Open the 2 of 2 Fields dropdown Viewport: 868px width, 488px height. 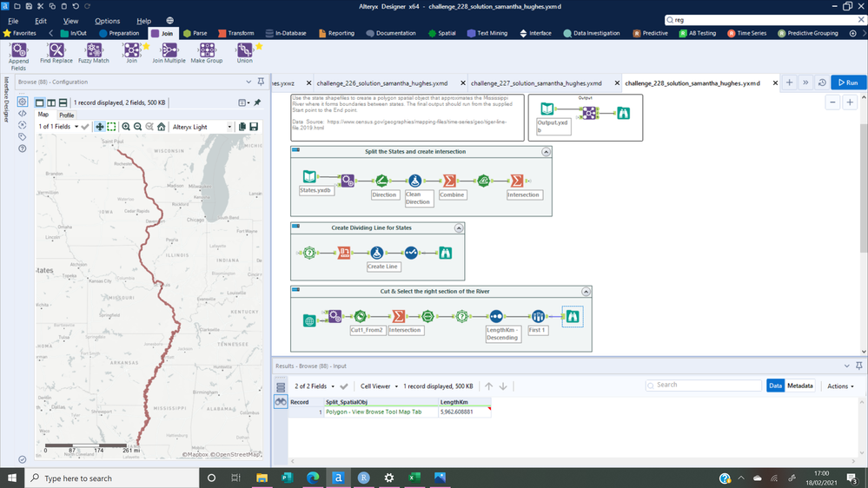(315, 386)
